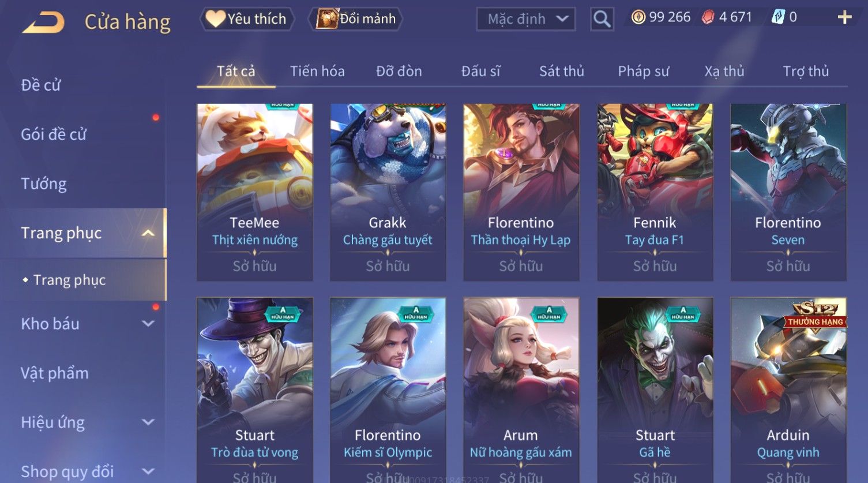868x483 pixels.
Task: Tap the plus icon to add currency
Action: click(x=844, y=17)
